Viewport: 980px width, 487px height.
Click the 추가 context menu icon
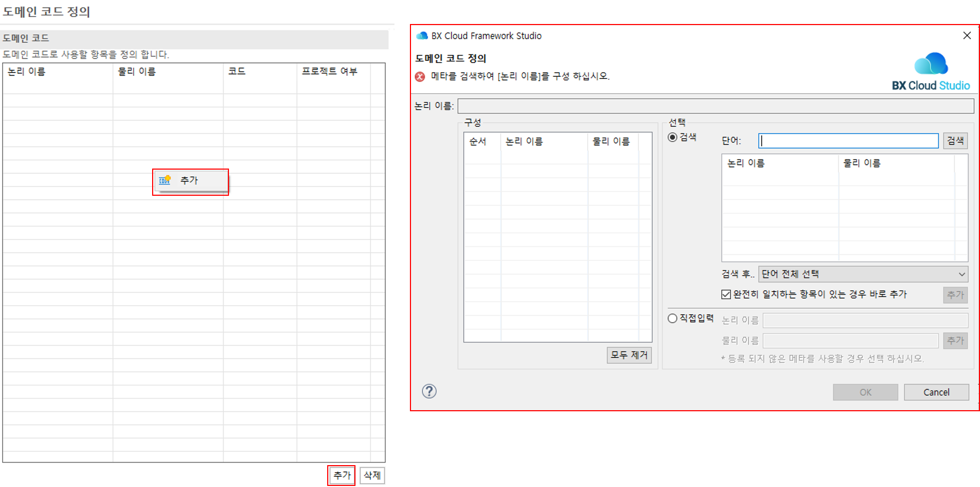[x=165, y=180]
